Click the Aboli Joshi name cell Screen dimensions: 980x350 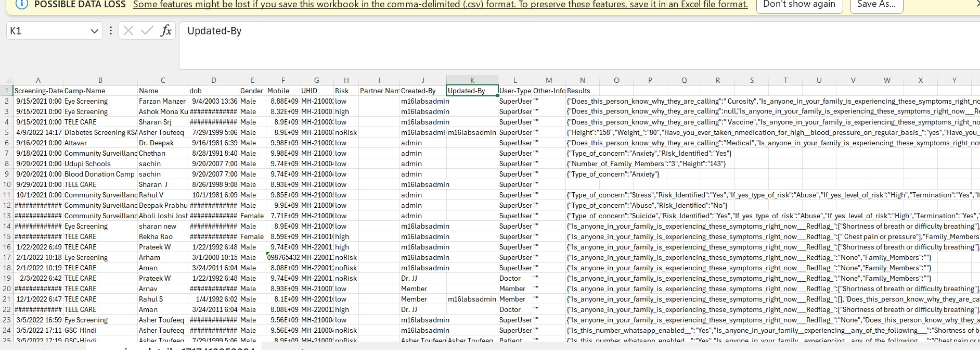click(162, 216)
